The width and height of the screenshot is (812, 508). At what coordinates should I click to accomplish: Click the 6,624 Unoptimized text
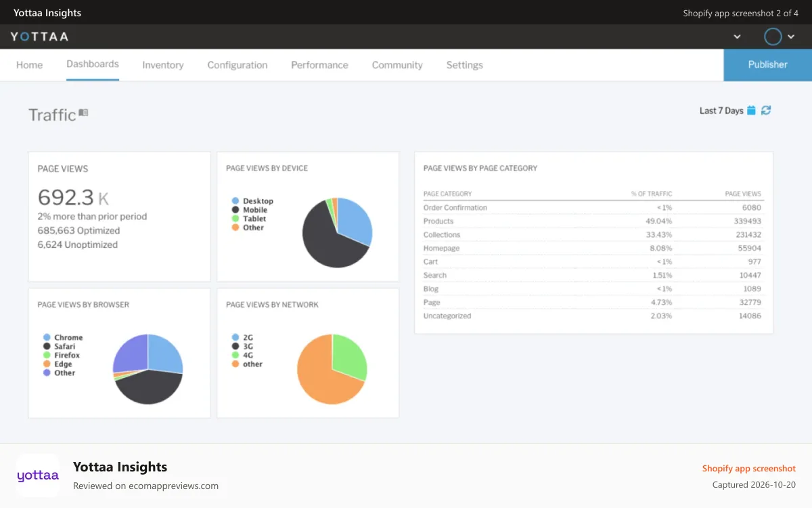(77, 245)
